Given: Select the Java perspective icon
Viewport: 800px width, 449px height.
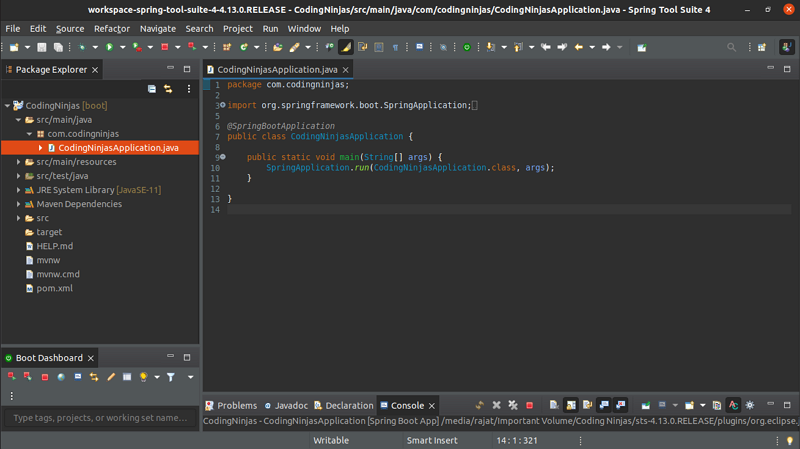Looking at the screenshot, I should [x=787, y=47].
